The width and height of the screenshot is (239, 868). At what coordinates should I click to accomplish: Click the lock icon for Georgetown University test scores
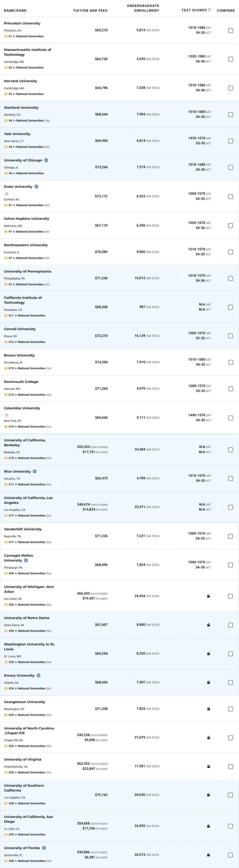[209, 709]
